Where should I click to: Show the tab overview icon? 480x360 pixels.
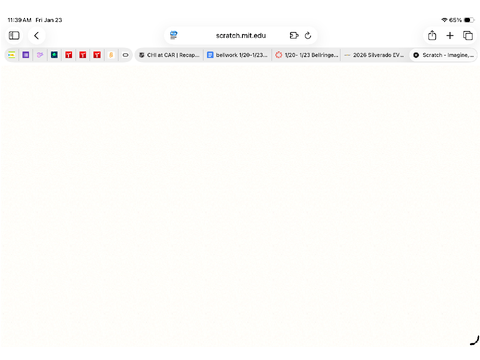468,35
